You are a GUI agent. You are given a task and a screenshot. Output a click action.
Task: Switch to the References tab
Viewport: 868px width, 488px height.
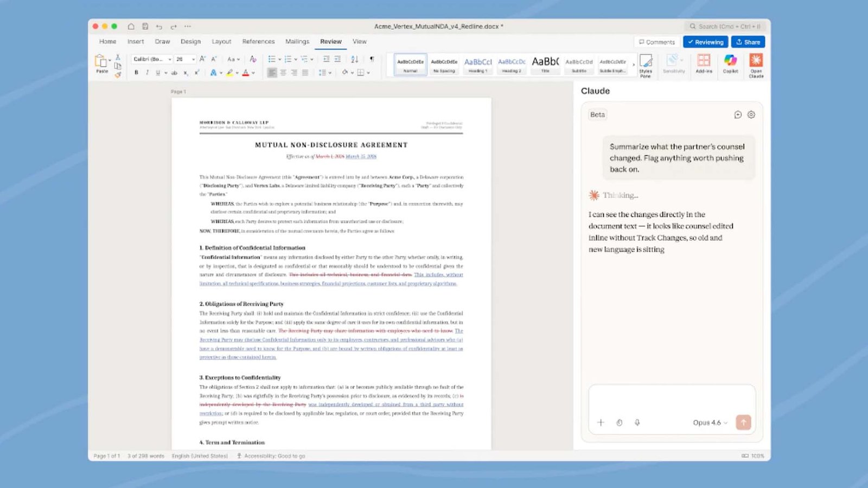pyautogui.click(x=258, y=41)
